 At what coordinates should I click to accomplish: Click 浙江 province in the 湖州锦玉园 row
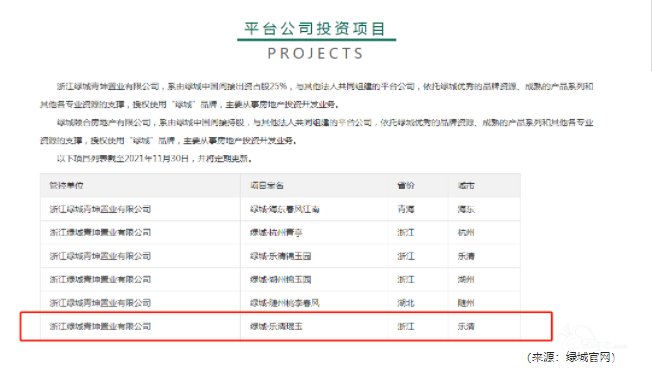tap(406, 279)
